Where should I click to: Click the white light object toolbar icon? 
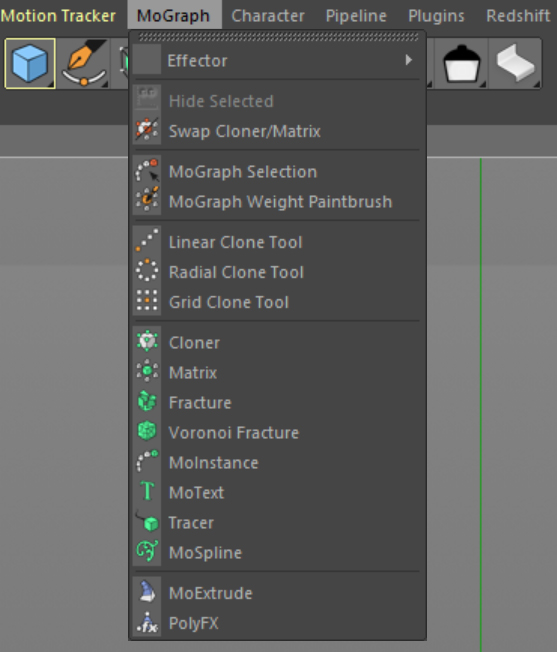(x=462, y=64)
